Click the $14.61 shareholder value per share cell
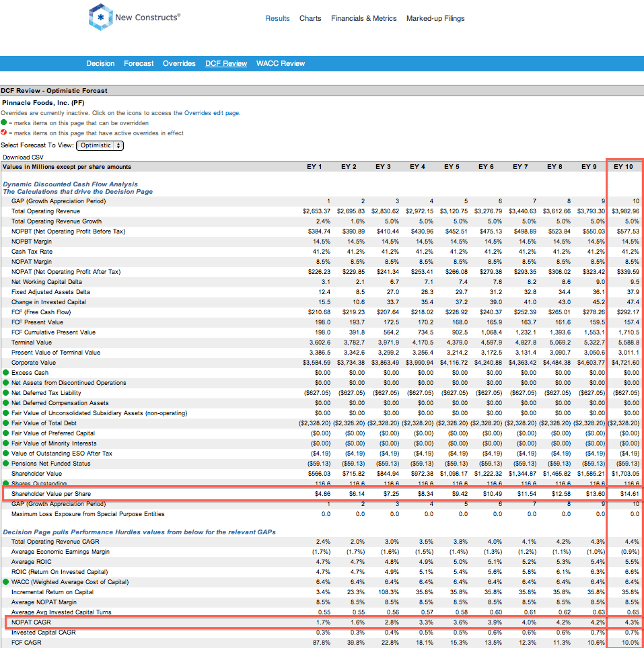This screenshot has height=648, width=644. 630,494
